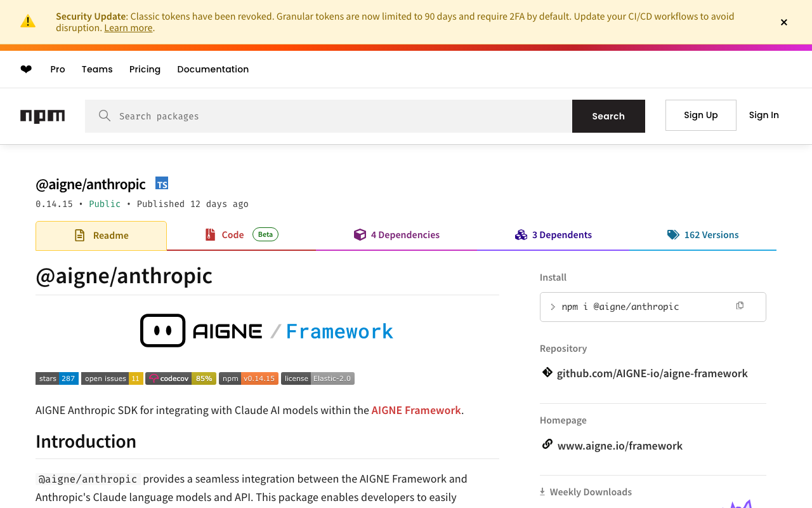Viewport: 812px width, 508px height.
Task: Go to the Pricing page
Action: 145,69
